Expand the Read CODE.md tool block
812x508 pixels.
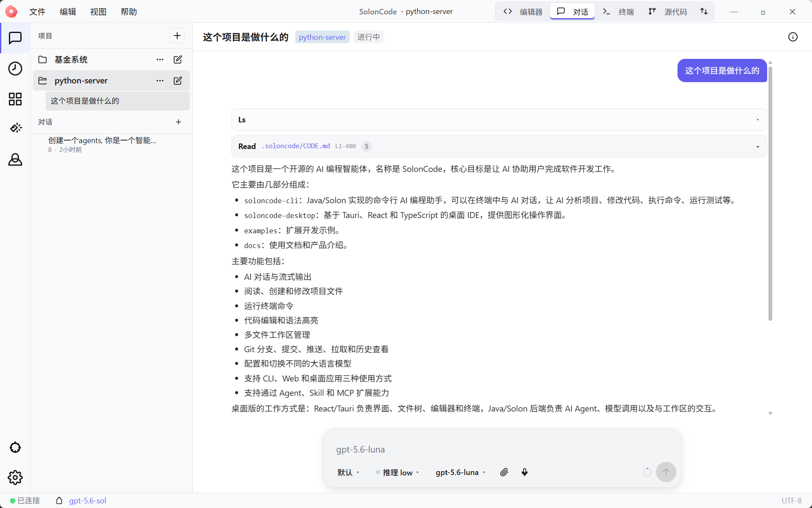coord(499,146)
